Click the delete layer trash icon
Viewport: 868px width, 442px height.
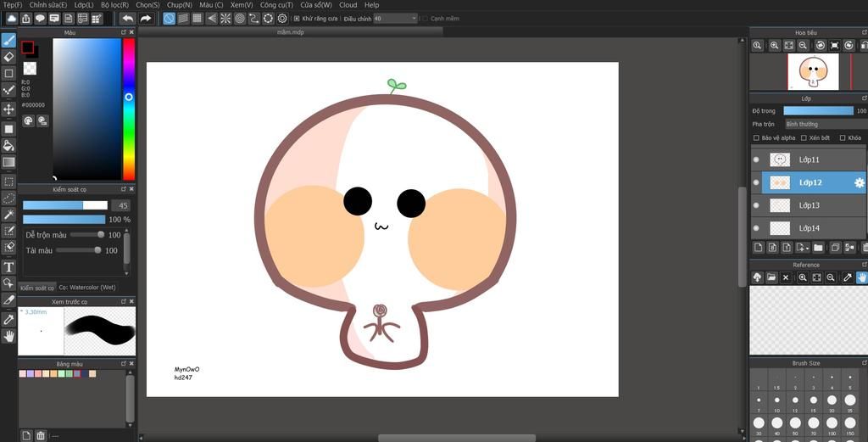click(864, 248)
